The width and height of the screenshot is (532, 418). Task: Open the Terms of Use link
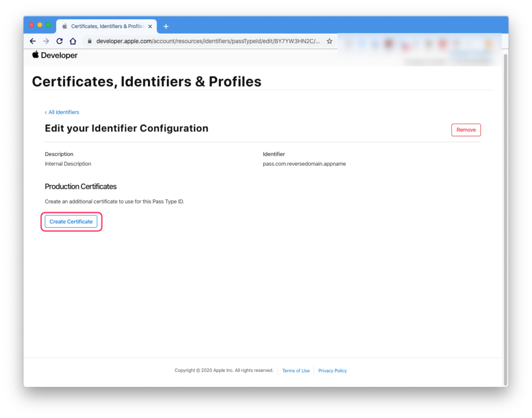coord(296,371)
